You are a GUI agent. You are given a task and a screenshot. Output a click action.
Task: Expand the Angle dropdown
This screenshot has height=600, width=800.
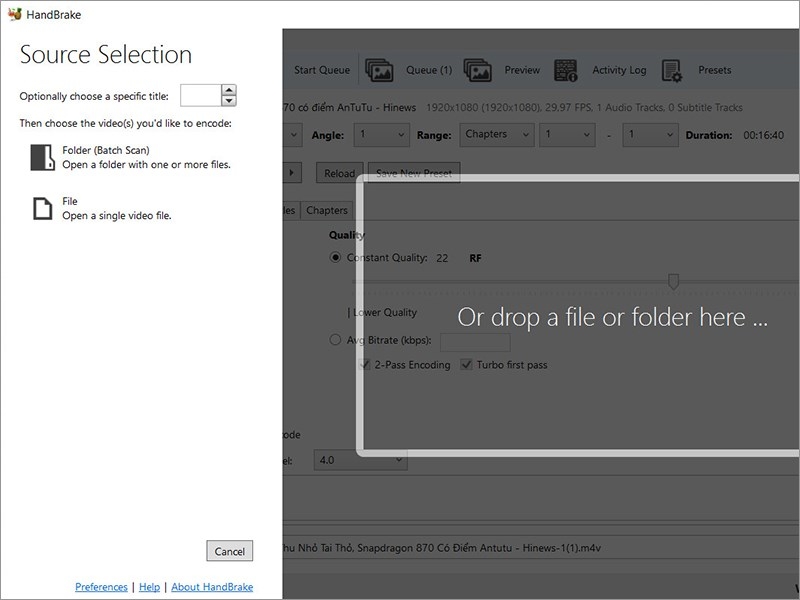(x=400, y=134)
